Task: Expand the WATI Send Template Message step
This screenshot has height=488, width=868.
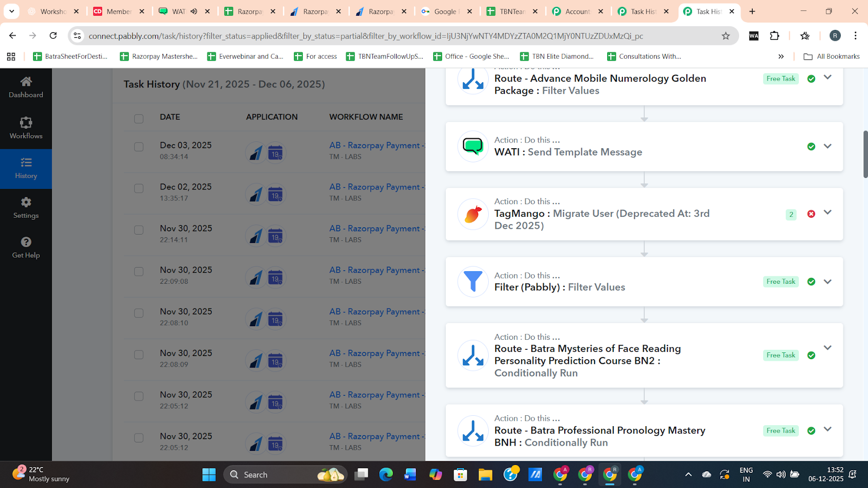Action: click(x=828, y=146)
